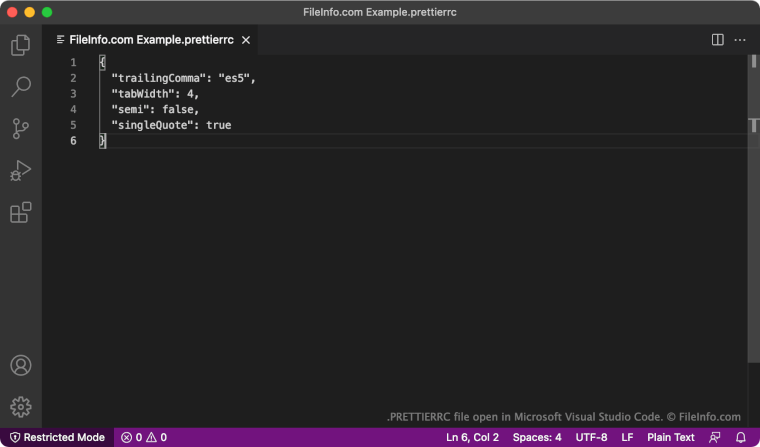Click the feedback icon in status bar
This screenshot has height=447, width=760.
pyautogui.click(x=715, y=437)
